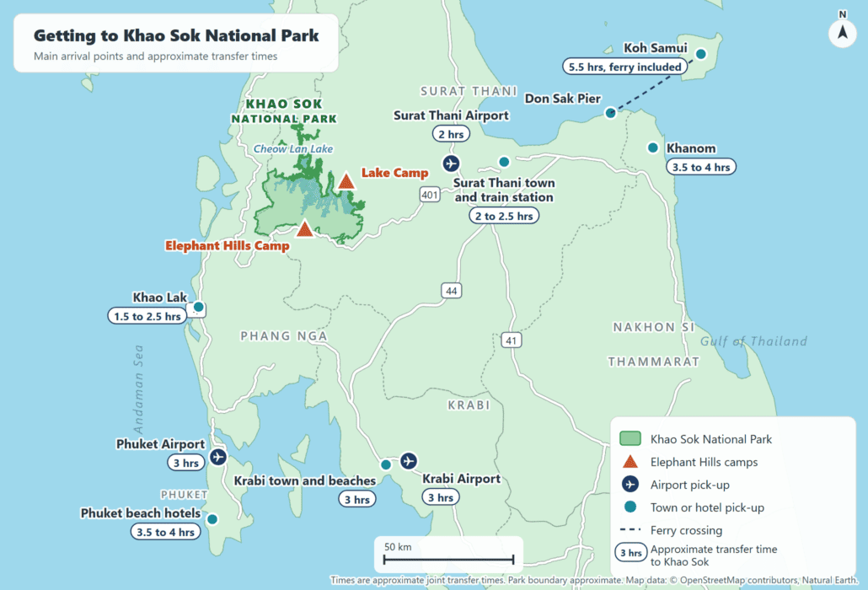Click the Khao Lak pick-up dot
The width and height of the screenshot is (868, 590).
point(198,307)
